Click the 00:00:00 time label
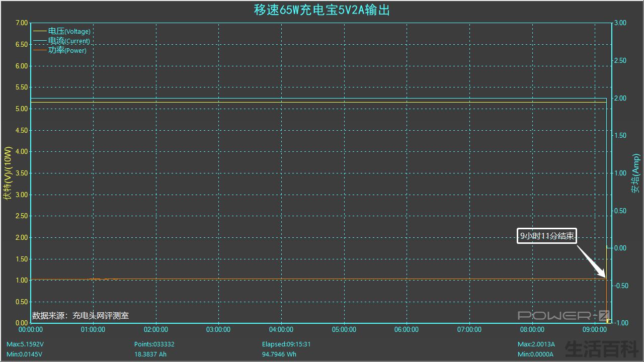Screen dimensions: 644x362 [31, 330]
